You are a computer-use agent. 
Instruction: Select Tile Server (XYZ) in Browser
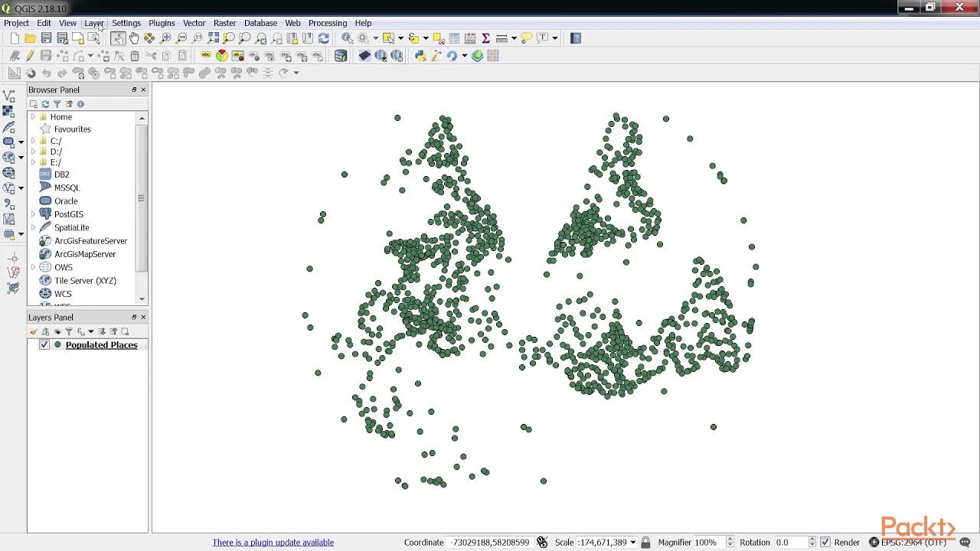pos(85,281)
